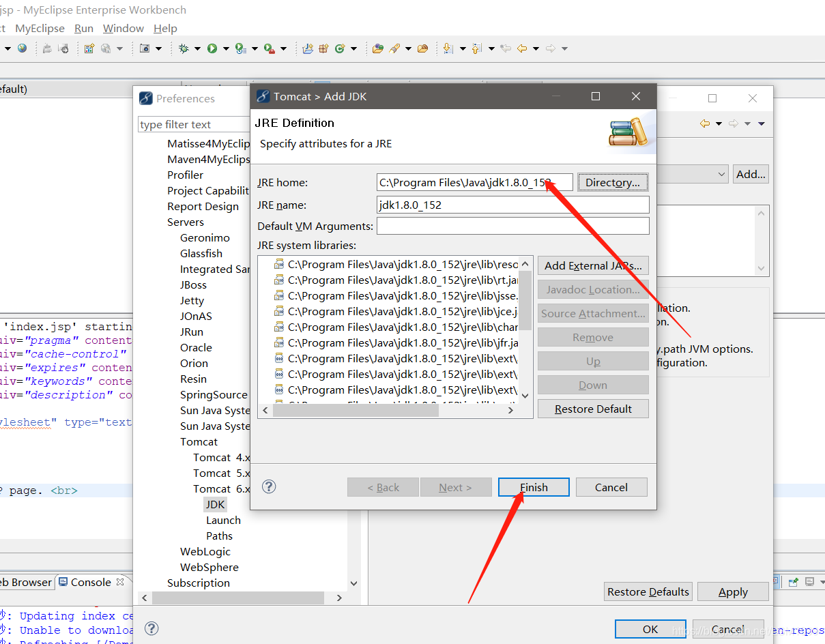Select the rt.jar library entry
Image resolution: width=825 pixels, height=644 pixels.
click(396, 280)
